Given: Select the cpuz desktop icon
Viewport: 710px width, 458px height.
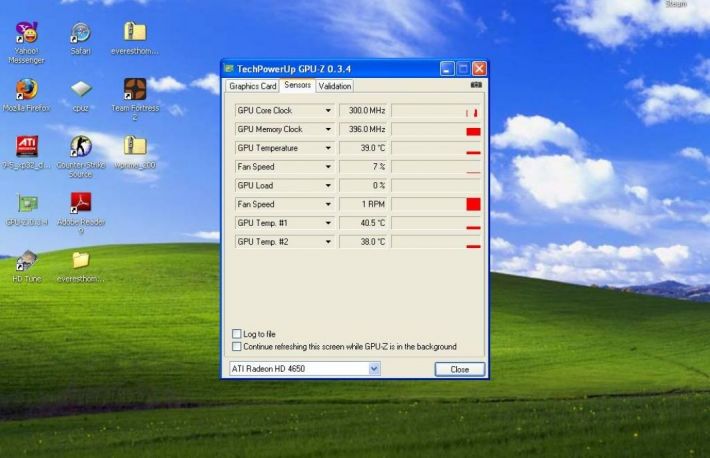Looking at the screenshot, I should (80, 89).
